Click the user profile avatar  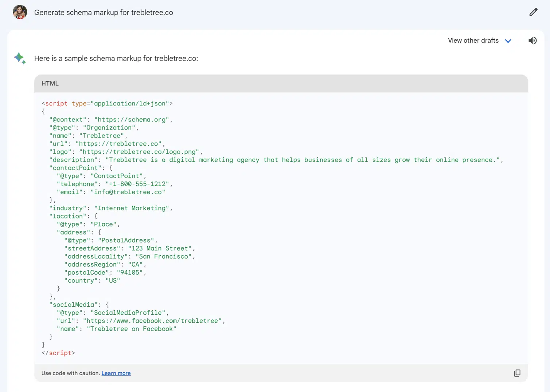coord(20,12)
